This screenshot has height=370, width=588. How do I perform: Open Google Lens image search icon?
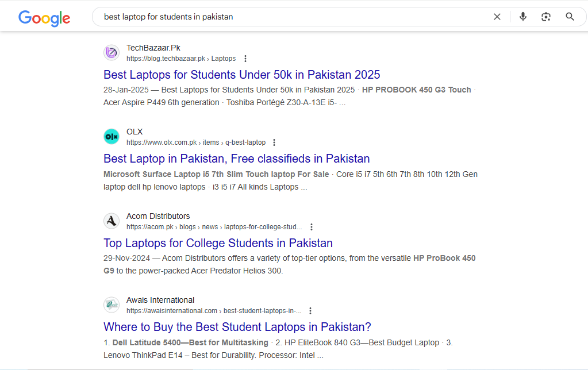tap(546, 17)
